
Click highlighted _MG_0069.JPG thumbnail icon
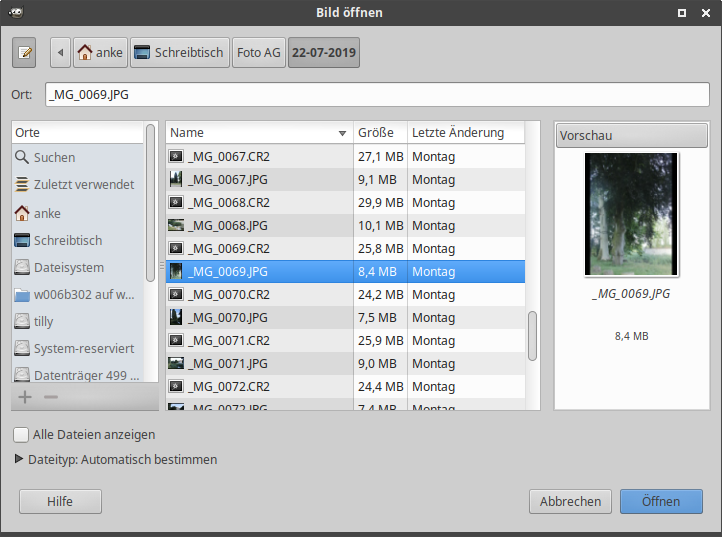176,271
